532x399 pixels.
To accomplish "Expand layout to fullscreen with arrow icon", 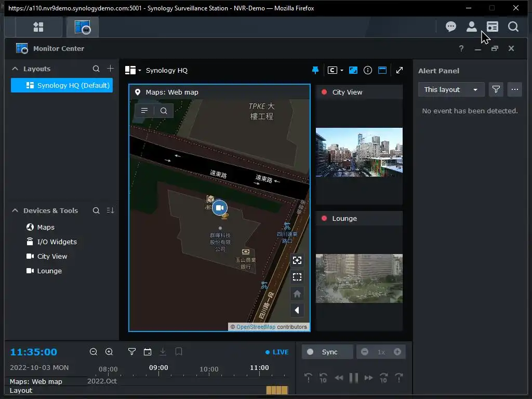I will 400,70.
